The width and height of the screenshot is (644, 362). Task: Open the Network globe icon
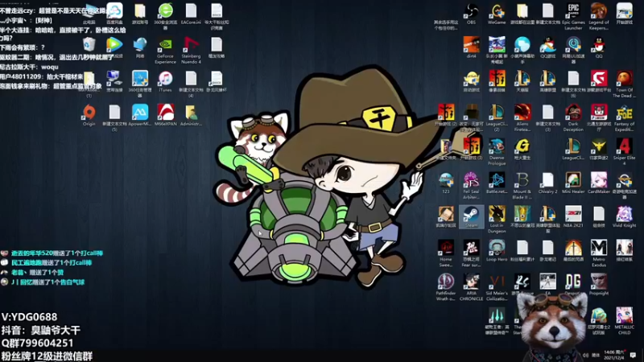point(140,47)
